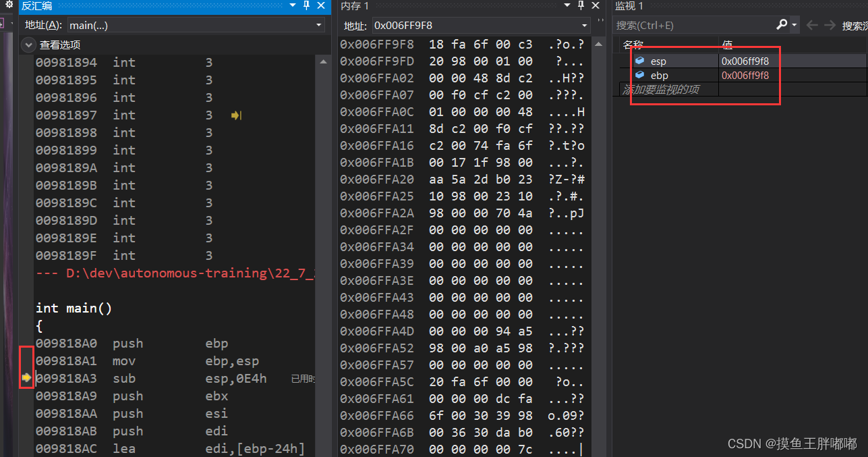Viewport: 868px width, 457px height.
Task: Open the Disassembly panel window options menu arrow
Action: pyautogui.click(x=293, y=6)
